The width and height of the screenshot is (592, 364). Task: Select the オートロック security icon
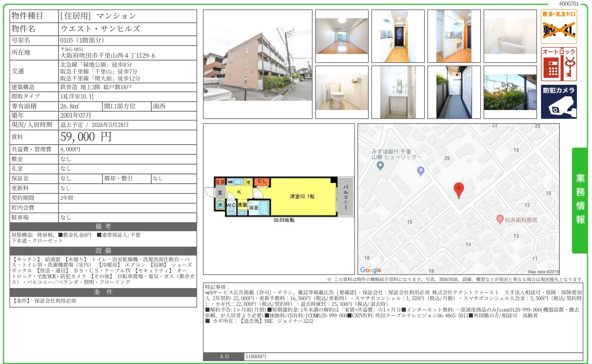tap(559, 64)
